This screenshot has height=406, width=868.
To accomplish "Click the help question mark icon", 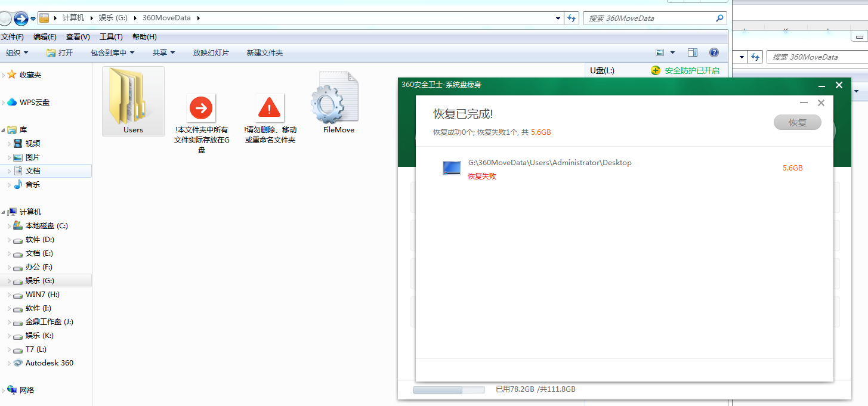I will point(713,52).
